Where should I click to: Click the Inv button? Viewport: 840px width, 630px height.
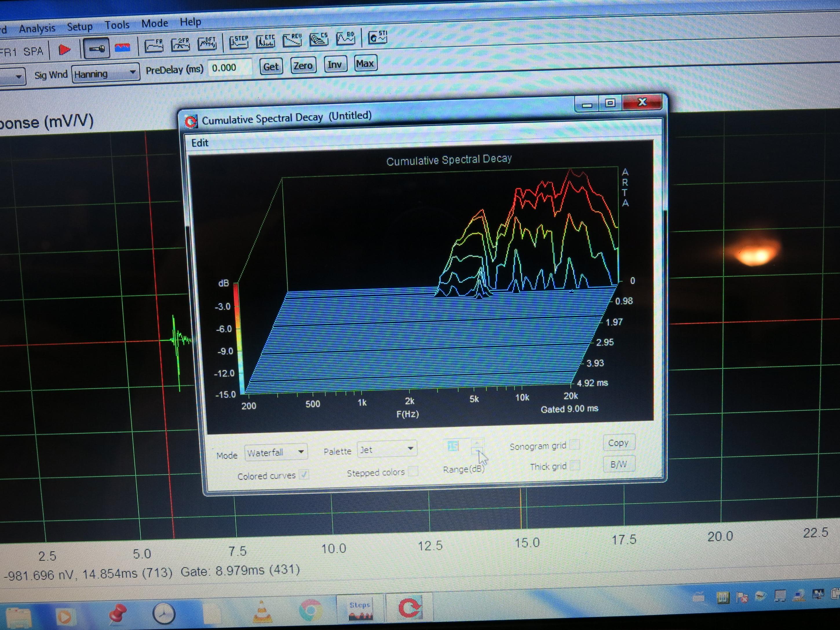(x=335, y=65)
